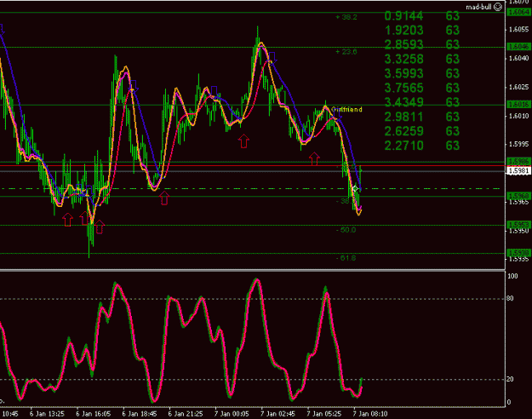Select the + 23.6 Fibonacci level label

(x=346, y=52)
